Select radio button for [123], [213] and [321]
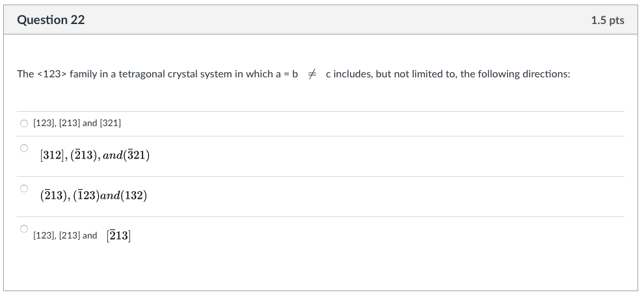 (24, 123)
